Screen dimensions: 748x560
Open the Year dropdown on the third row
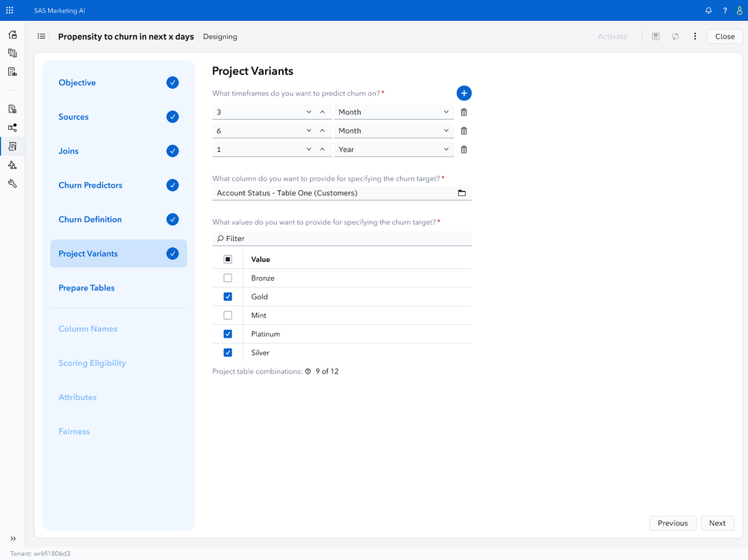pos(394,149)
